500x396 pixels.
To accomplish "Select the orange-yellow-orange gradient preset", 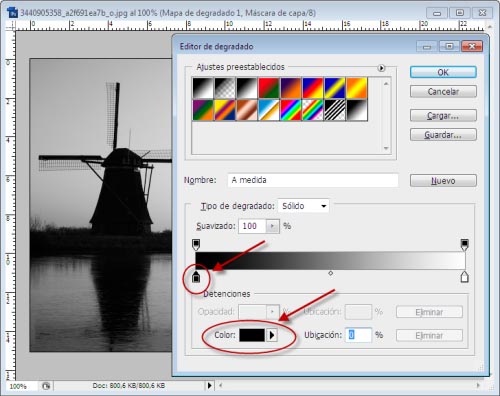I will pos(357,88).
